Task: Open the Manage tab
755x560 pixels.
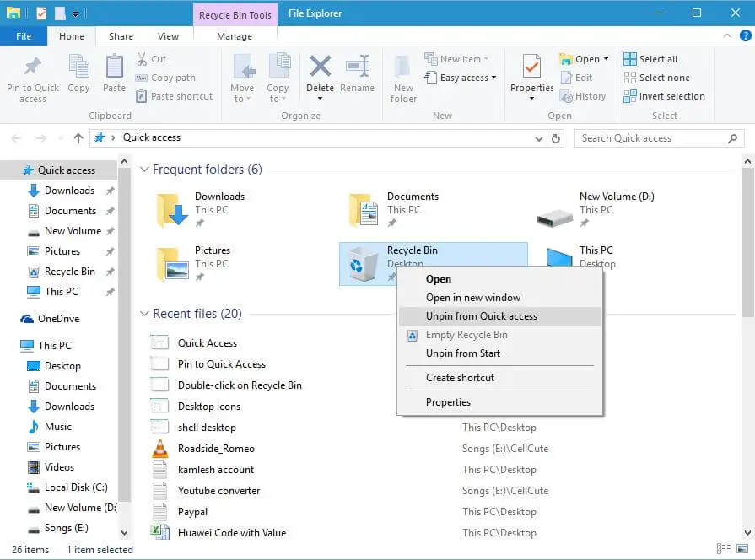Action: [x=235, y=36]
